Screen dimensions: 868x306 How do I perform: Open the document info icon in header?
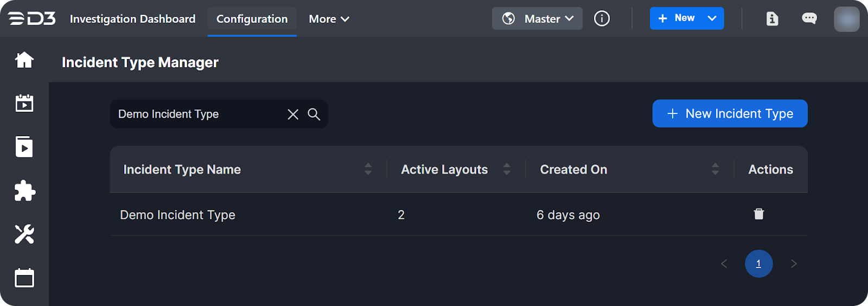(x=772, y=19)
